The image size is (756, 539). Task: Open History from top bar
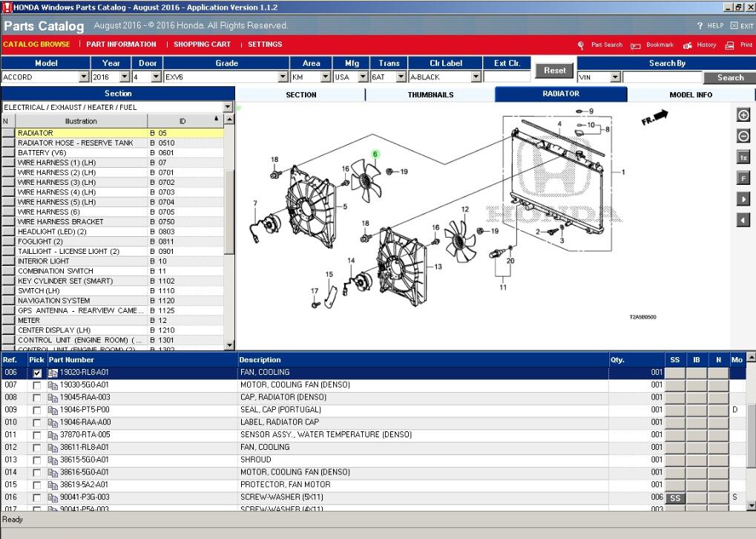(700, 45)
